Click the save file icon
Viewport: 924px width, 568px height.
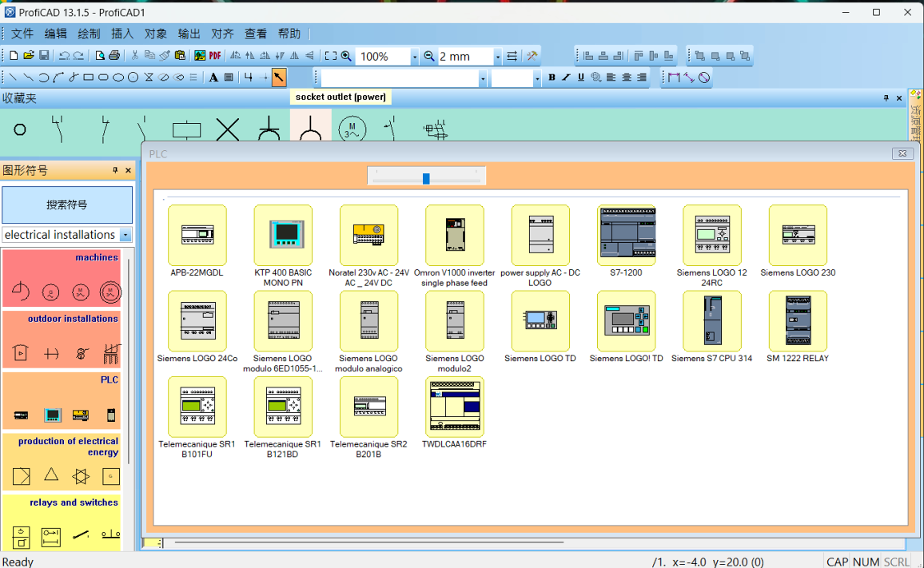[44, 56]
